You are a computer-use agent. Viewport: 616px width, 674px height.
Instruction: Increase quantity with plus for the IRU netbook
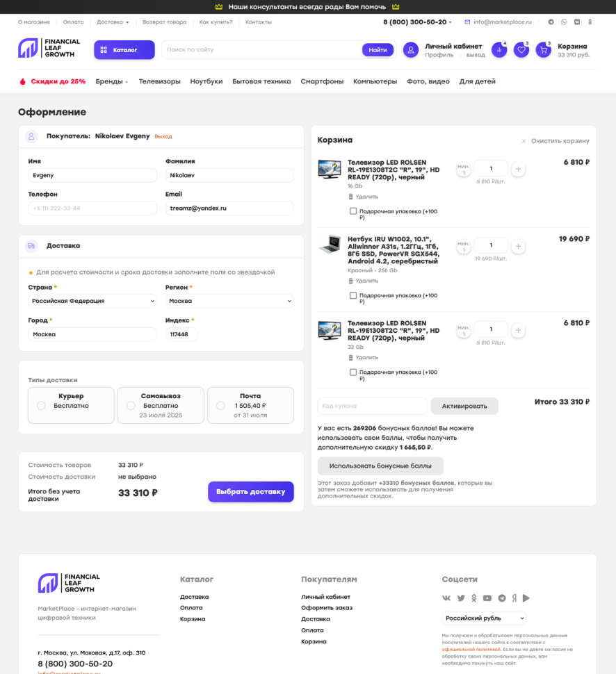pos(518,246)
